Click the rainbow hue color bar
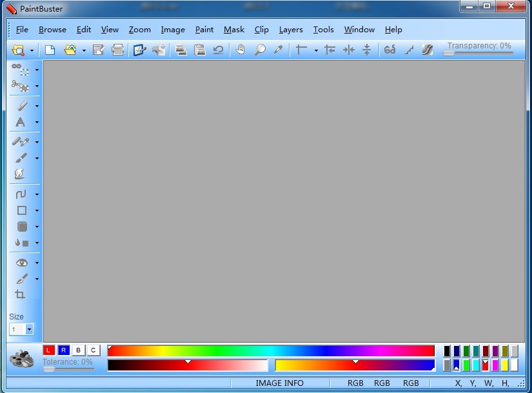Image resolution: width=532 pixels, height=393 pixels. (271, 351)
